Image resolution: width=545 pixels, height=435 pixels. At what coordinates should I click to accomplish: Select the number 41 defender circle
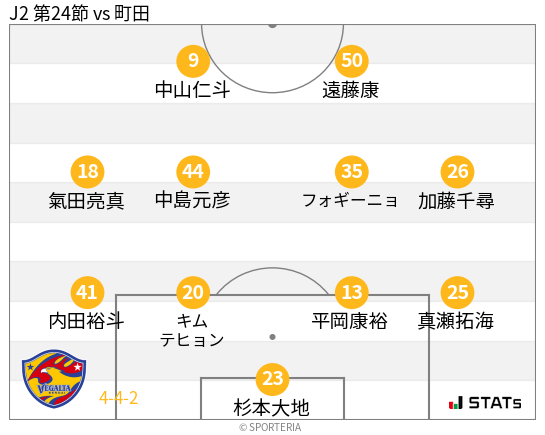tap(87, 293)
